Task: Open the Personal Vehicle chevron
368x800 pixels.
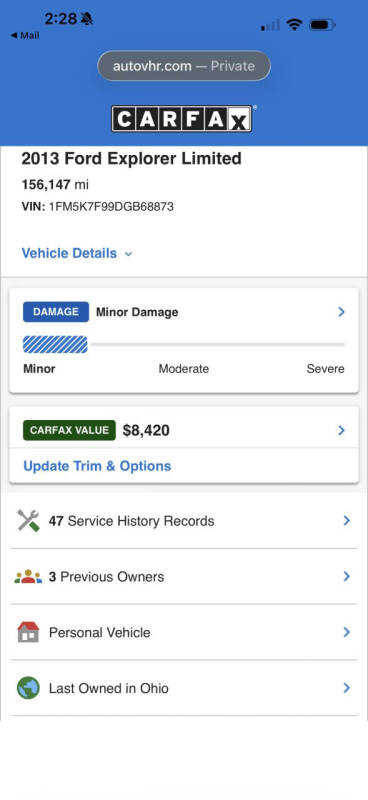Action: pos(347,632)
